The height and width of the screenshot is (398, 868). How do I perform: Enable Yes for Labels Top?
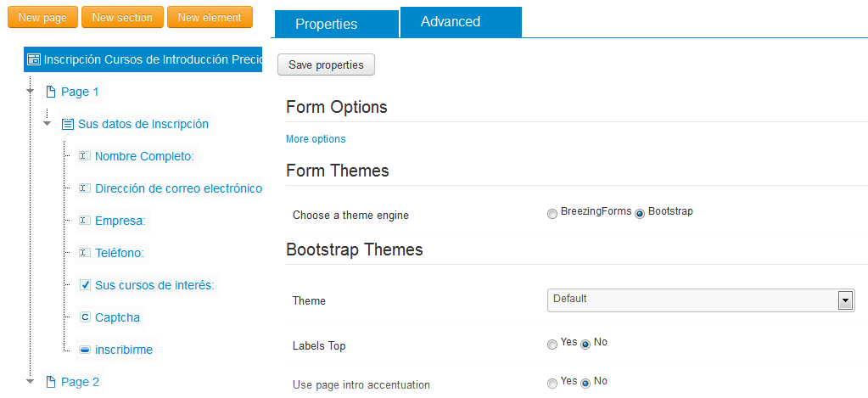[552, 345]
